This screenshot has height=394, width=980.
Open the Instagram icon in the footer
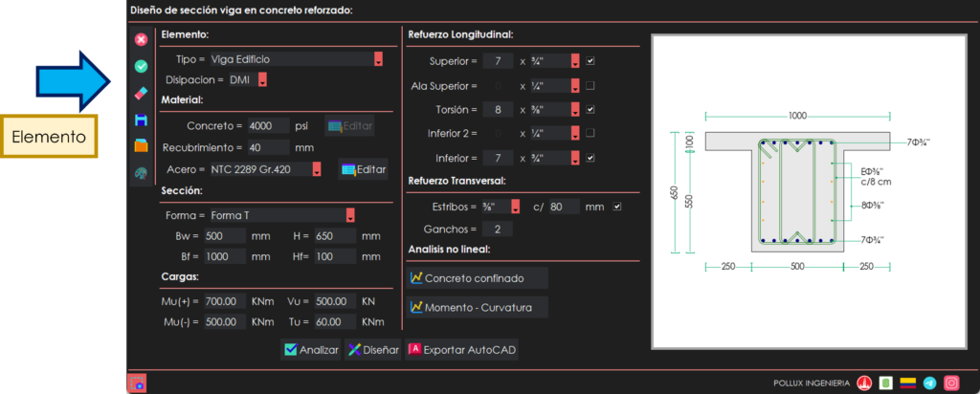pos(951,383)
